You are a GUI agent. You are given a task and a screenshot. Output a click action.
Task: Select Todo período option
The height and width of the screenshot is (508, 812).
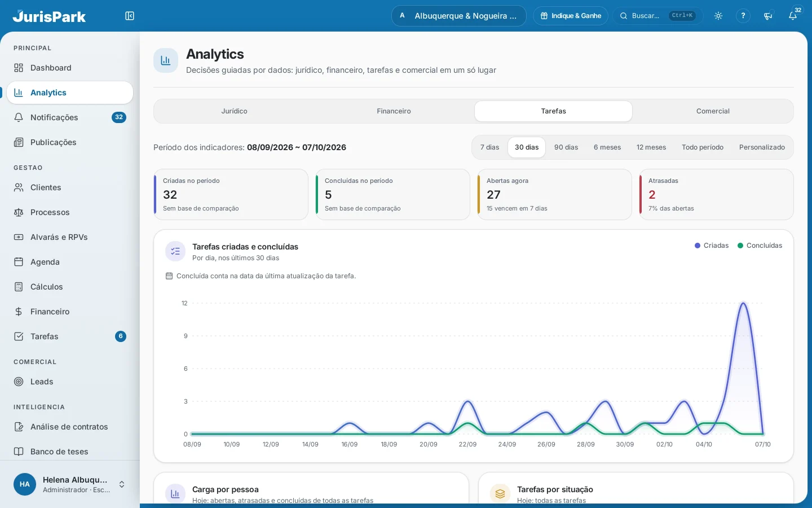[x=703, y=147]
